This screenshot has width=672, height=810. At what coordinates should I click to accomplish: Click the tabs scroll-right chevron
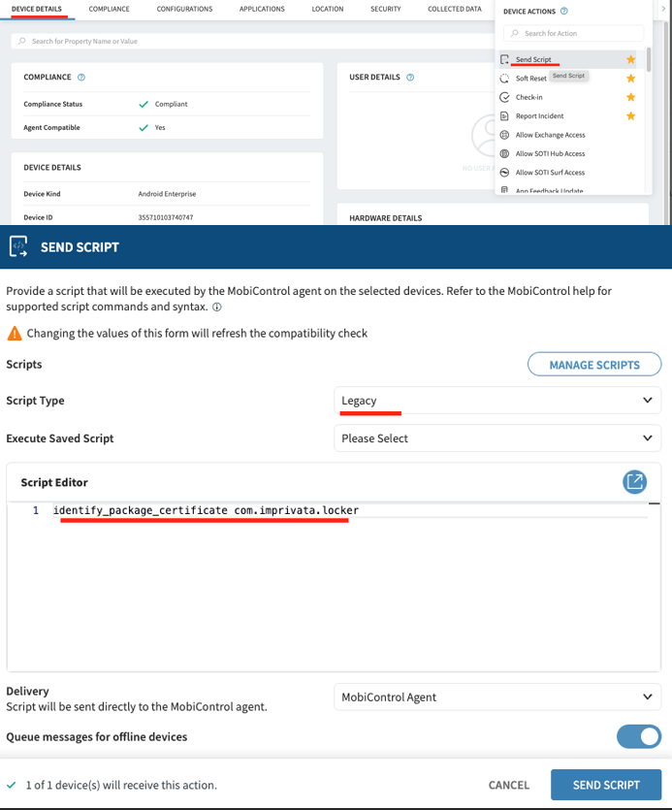663,9
